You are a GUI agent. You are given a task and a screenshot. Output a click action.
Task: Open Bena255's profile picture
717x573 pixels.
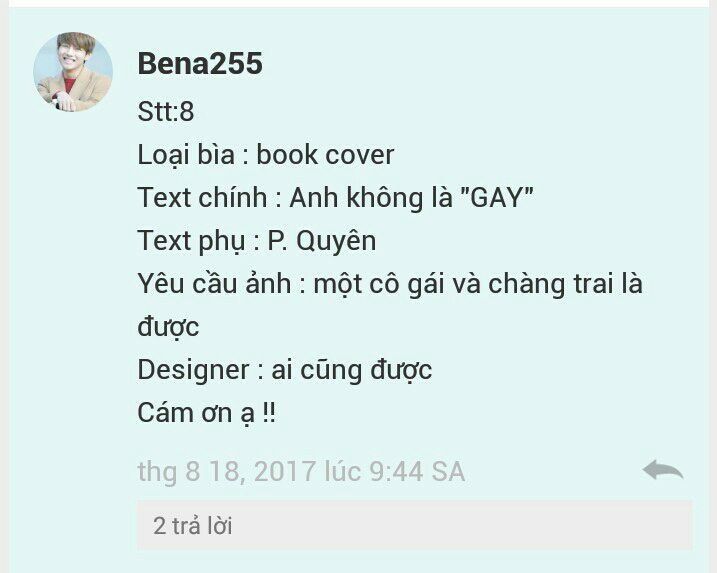73,72
